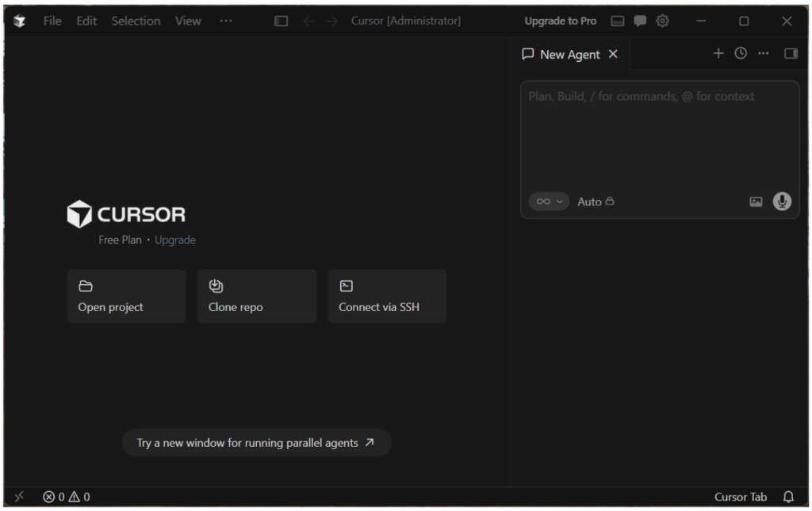
Task: Click the Upgrade link under Free Plan
Action: (x=175, y=240)
